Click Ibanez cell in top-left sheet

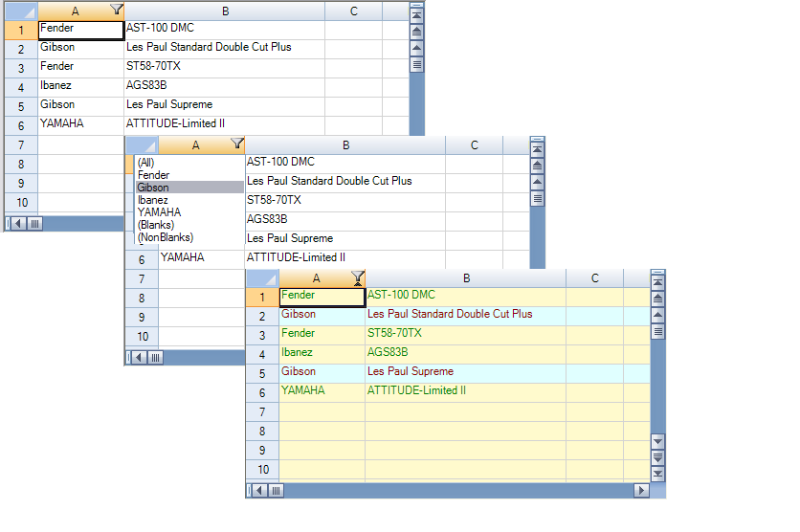[81, 87]
